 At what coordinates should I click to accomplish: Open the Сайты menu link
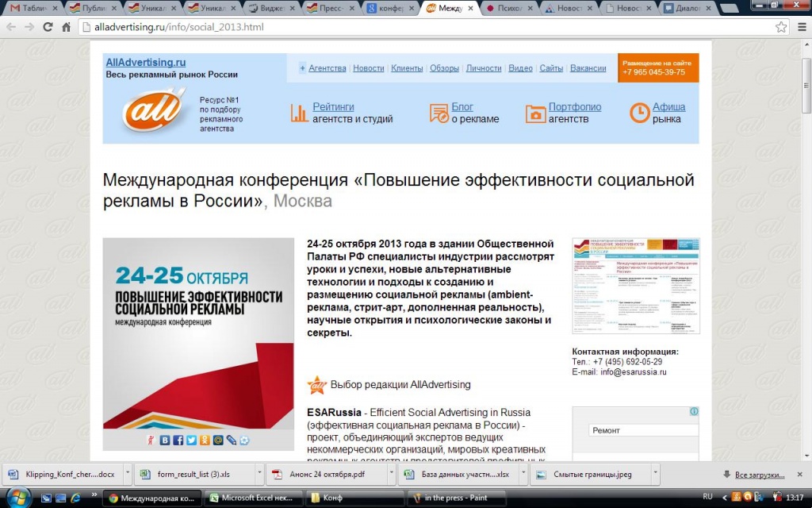point(552,68)
